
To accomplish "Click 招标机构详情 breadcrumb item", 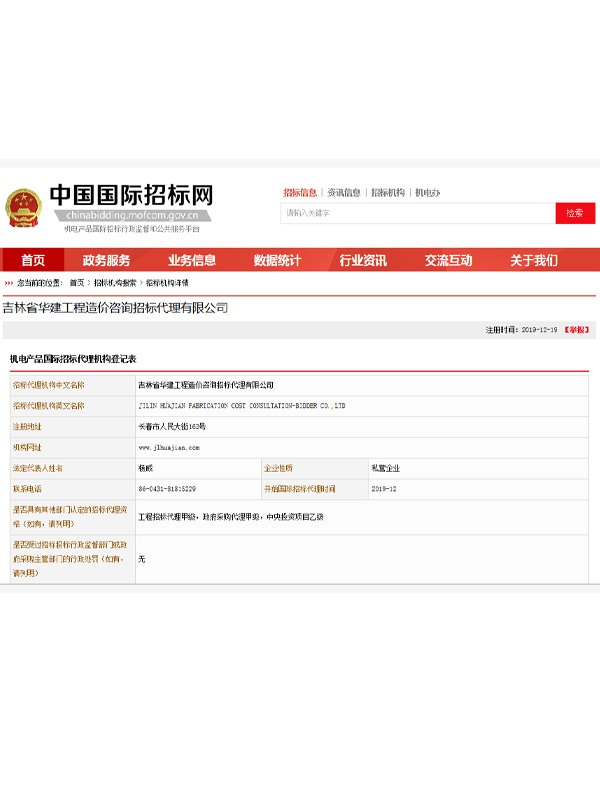I will [167, 283].
